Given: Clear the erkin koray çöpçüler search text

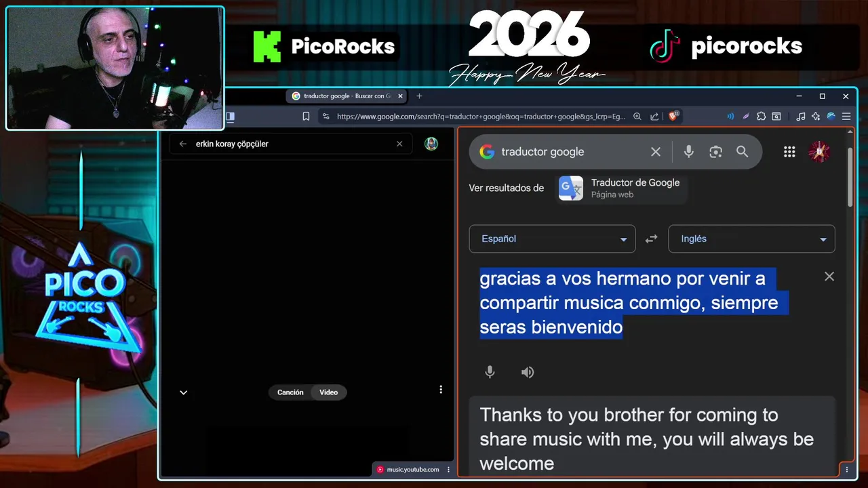Looking at the screenshot, I should coord(399,144).
